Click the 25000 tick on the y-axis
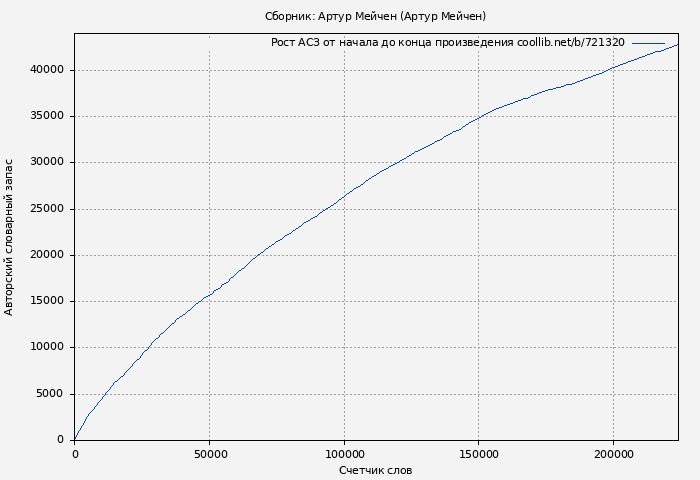Image resolution: width=700 pixels, height=480 pixels. tap(47, 209)
